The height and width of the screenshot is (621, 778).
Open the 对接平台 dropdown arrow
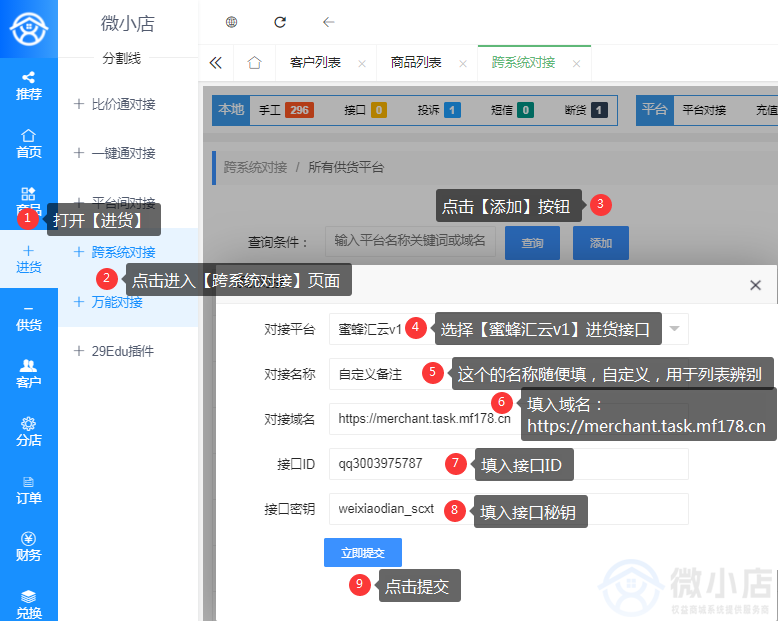point(674,328)
